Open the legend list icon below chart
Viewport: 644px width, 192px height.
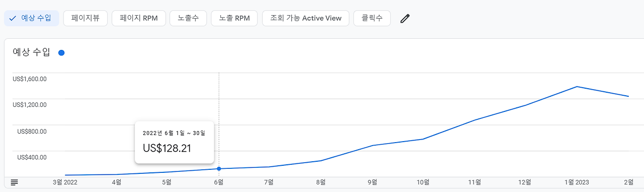14,182
